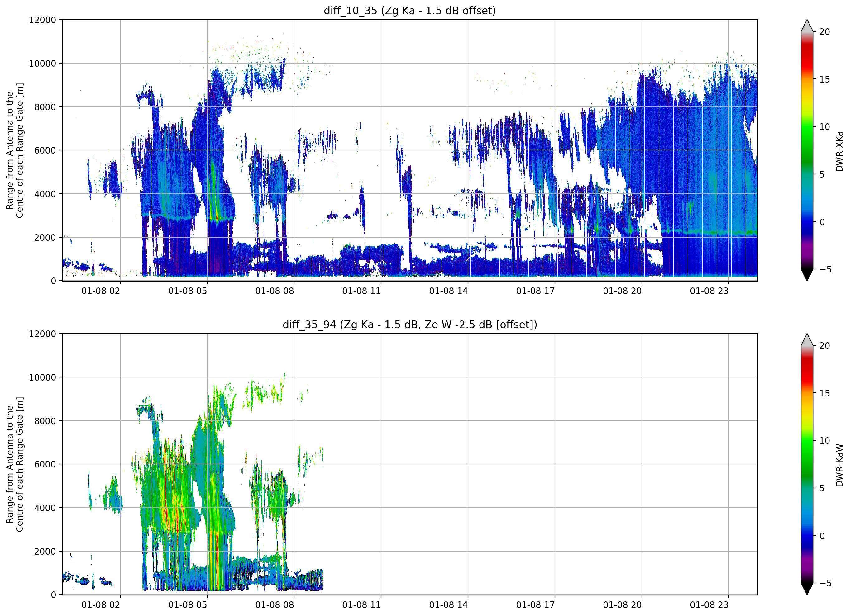Click the bottom colorbar gradient strip
Viewport: 850px width, 616px height.
tap(807, 464)
